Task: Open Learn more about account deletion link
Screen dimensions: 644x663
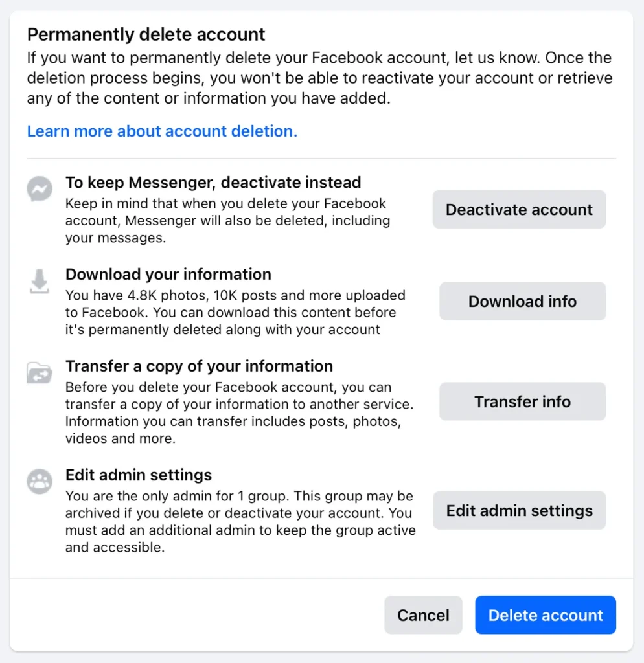Action: pos(161,131)
